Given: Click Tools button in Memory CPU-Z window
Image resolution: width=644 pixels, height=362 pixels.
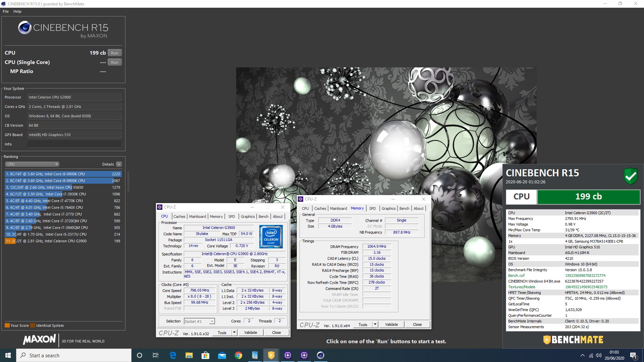Looking at the screenshot, I should (363, 325).
